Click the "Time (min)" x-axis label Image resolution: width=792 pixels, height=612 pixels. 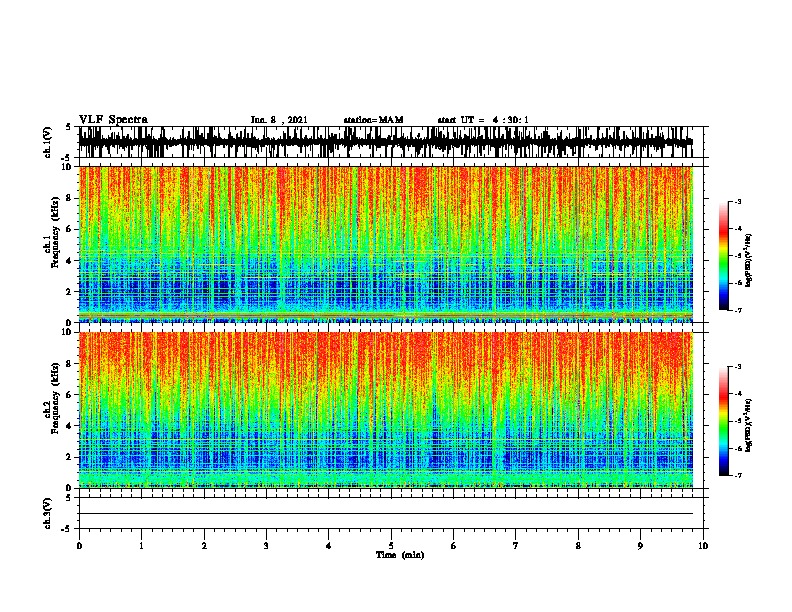400,555
